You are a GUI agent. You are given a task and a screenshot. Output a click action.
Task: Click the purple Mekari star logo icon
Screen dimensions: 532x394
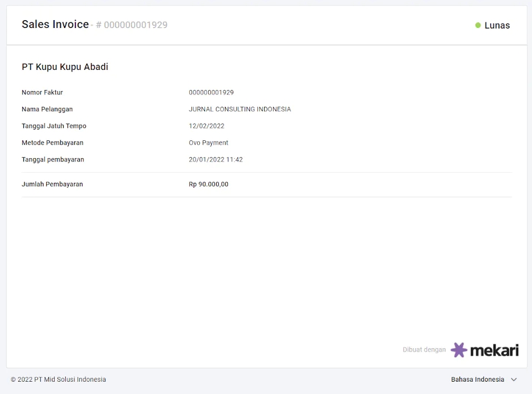[458, 350]
